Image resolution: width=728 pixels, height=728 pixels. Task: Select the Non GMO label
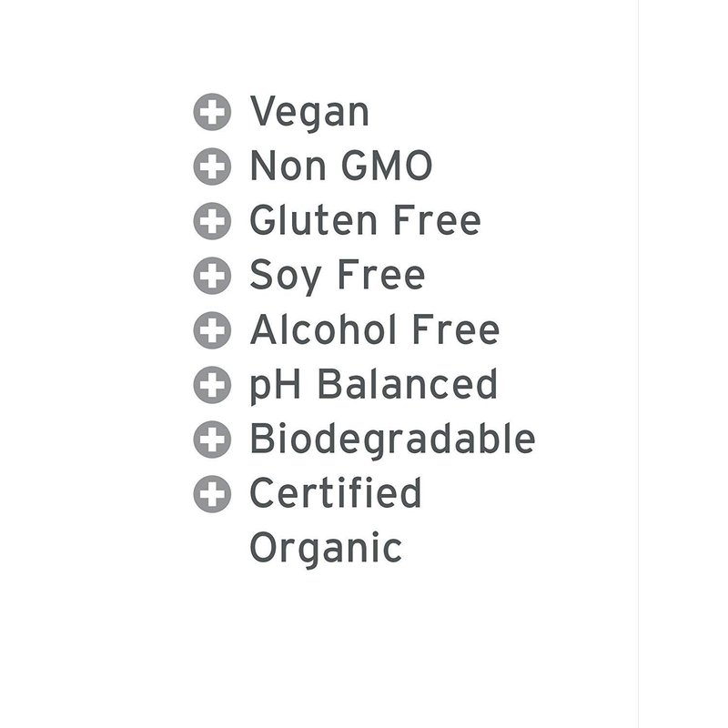340,167
